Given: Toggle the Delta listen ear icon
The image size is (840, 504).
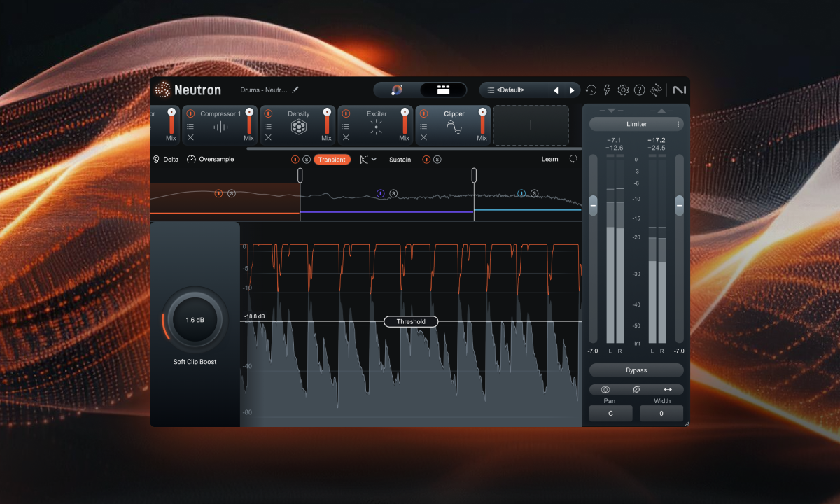Looking at the screenshot, I should point(155,160).
